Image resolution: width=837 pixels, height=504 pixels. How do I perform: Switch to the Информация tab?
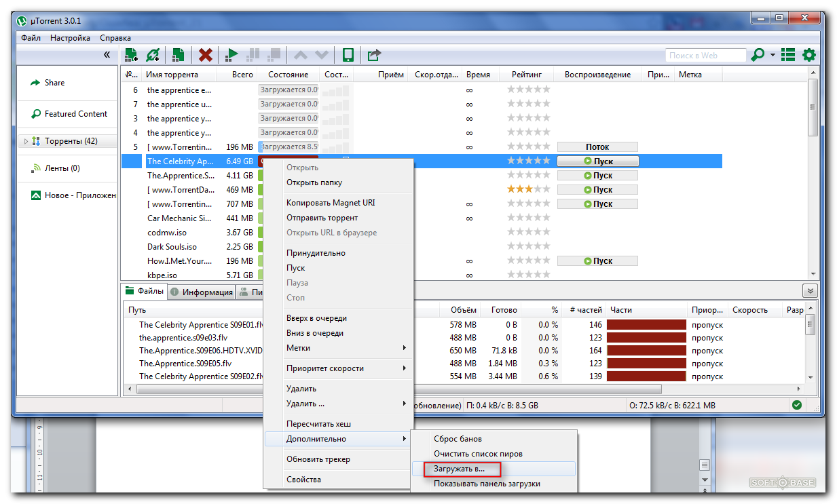202,292
